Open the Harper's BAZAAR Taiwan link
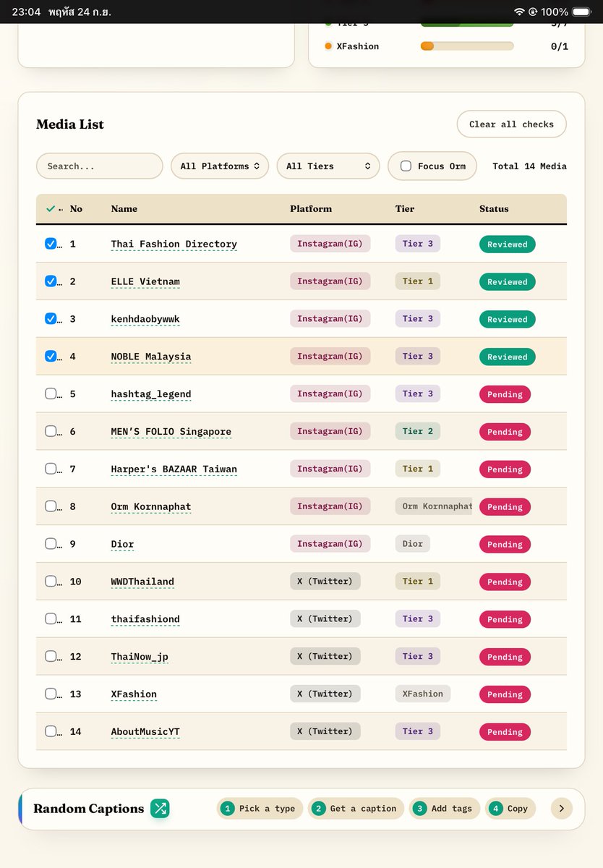 coord(174,470)
